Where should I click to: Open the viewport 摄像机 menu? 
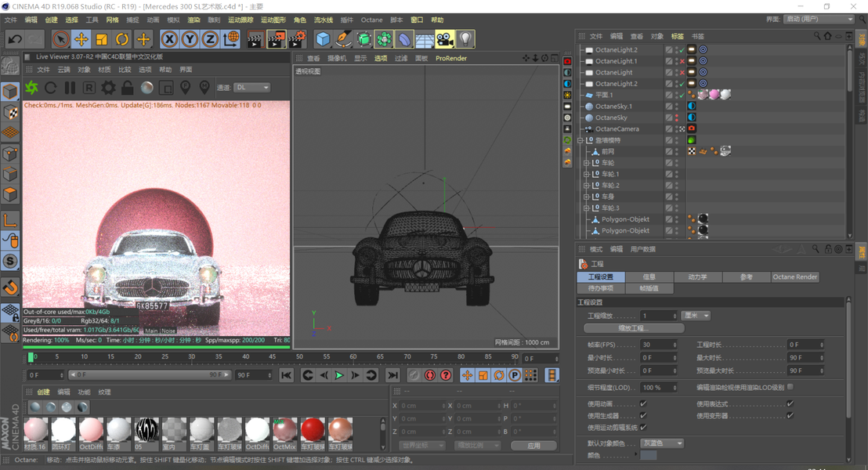[x=337, y=58]
